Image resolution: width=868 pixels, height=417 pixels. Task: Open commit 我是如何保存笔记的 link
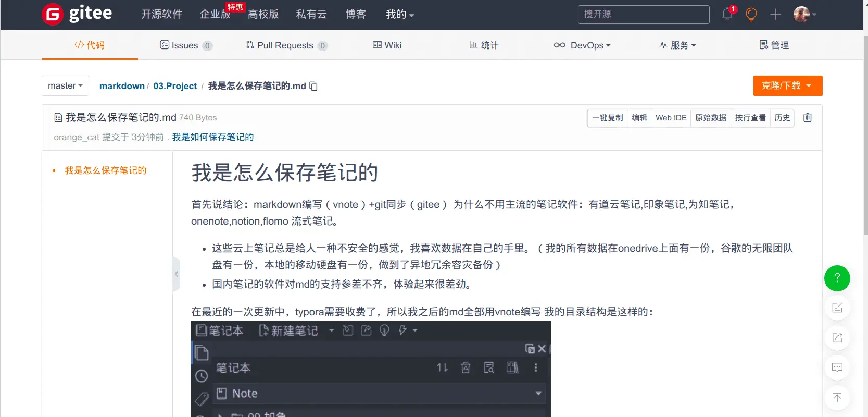[x=213, y=137]
